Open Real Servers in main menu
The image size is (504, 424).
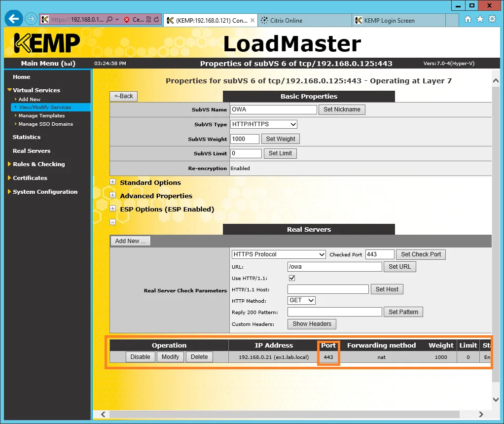click(x=32, y=151)
